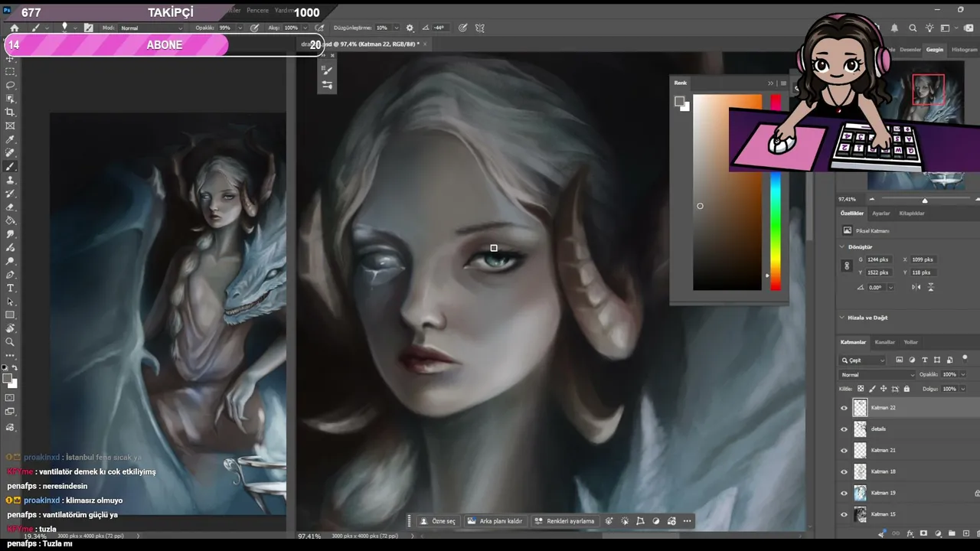Select the Paint Bucket tool
Viewport: 980px width, 551px height.
(10, 220)
